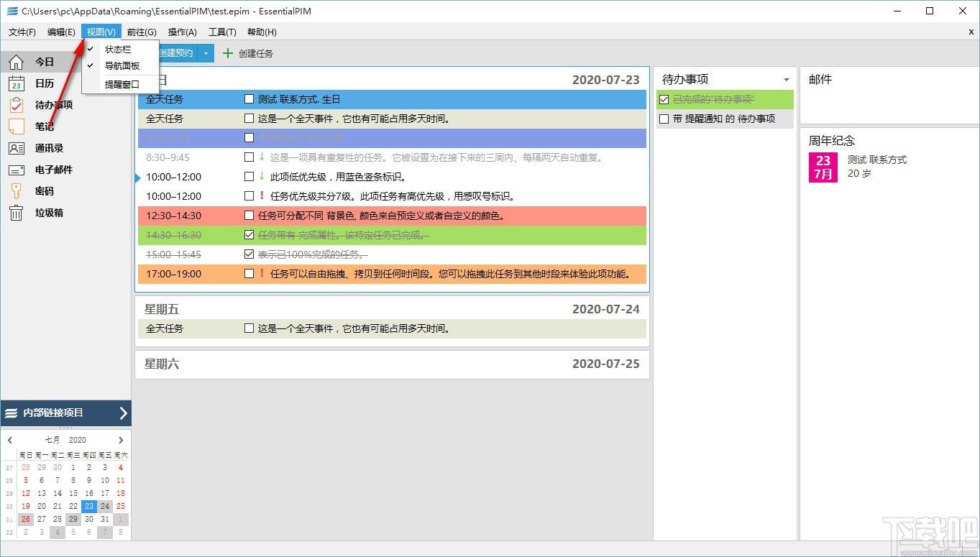The image size is (980, 557).
Task: Open the 垃圾箱 trash icon
Action: coord(16,213)
